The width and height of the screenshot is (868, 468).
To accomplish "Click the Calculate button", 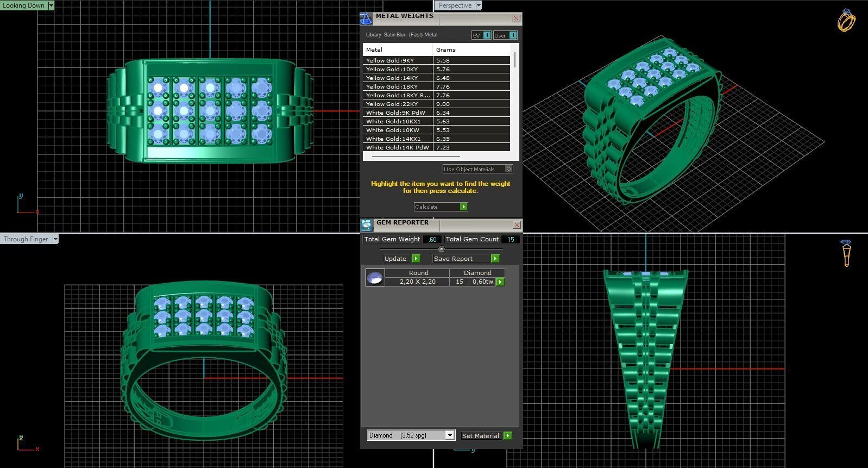I will pos(441,207).
